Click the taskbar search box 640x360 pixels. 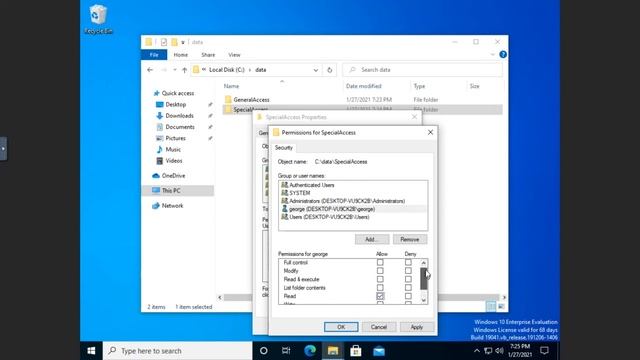[178, 351]
